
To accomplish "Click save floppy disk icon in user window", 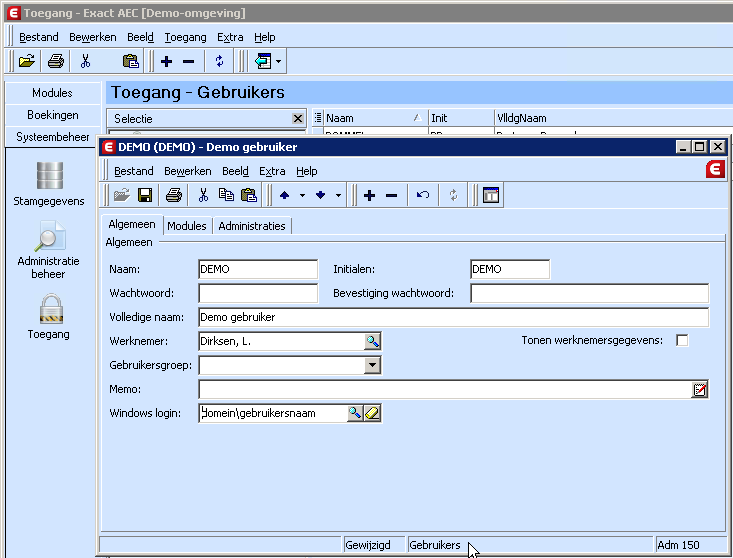I will point(145,195).
